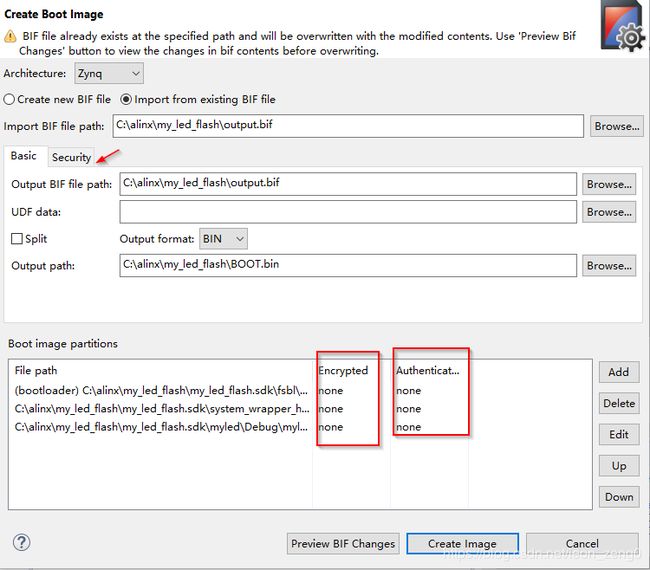Focus the Output path BOOT.bin field
The width and height of the screenshot is (650, 570).
(348, 265)
